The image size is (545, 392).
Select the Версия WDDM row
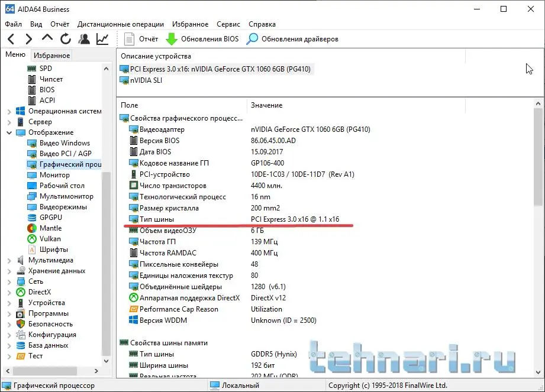pos(222,320)
